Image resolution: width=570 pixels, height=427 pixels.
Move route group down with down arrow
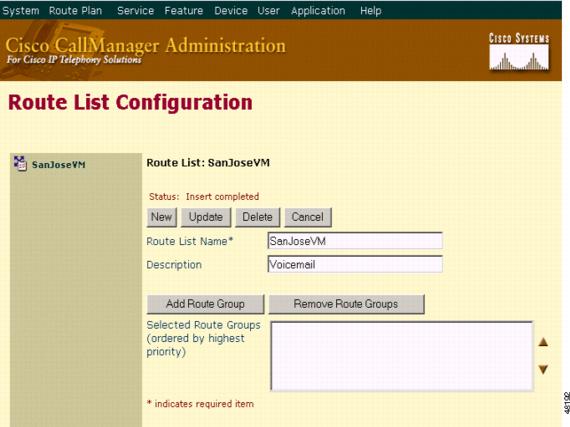(x=543, y=369)
